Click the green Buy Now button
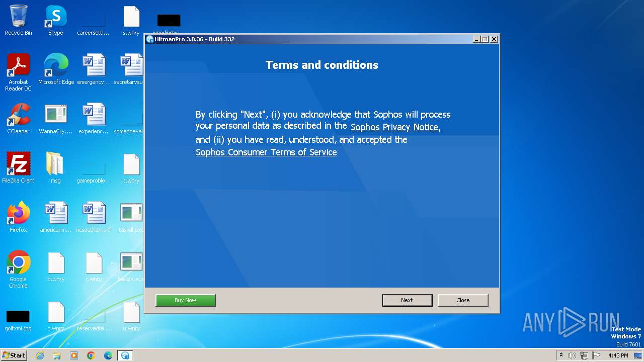The image size is (644, 362). click(185, 300)
